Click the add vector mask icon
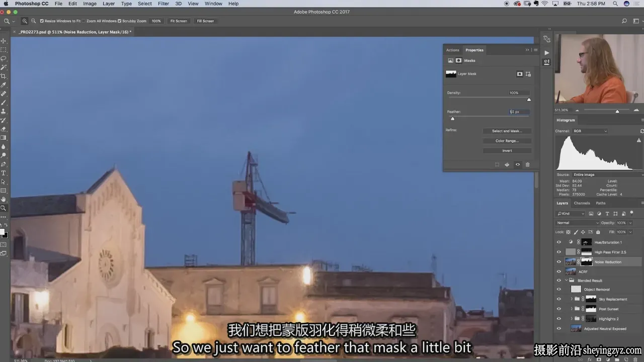 click(528, 74)
